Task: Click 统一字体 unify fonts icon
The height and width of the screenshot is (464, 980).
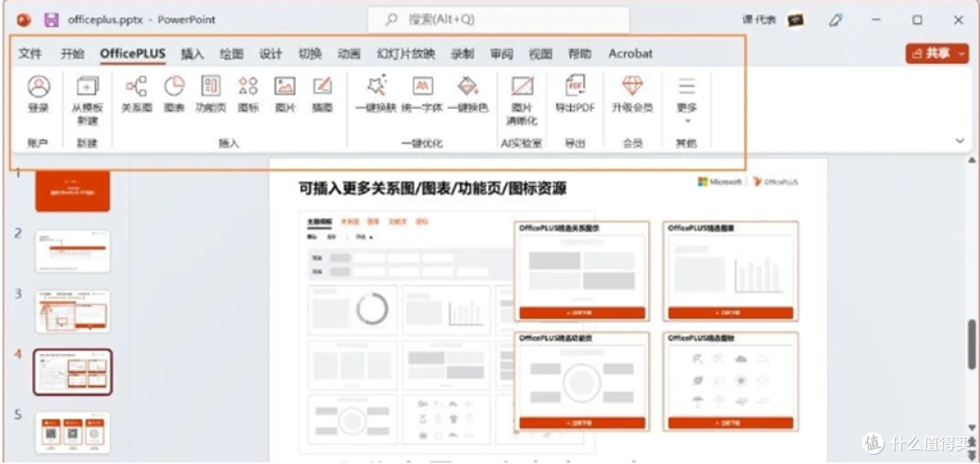Action: tap(423, 86)
